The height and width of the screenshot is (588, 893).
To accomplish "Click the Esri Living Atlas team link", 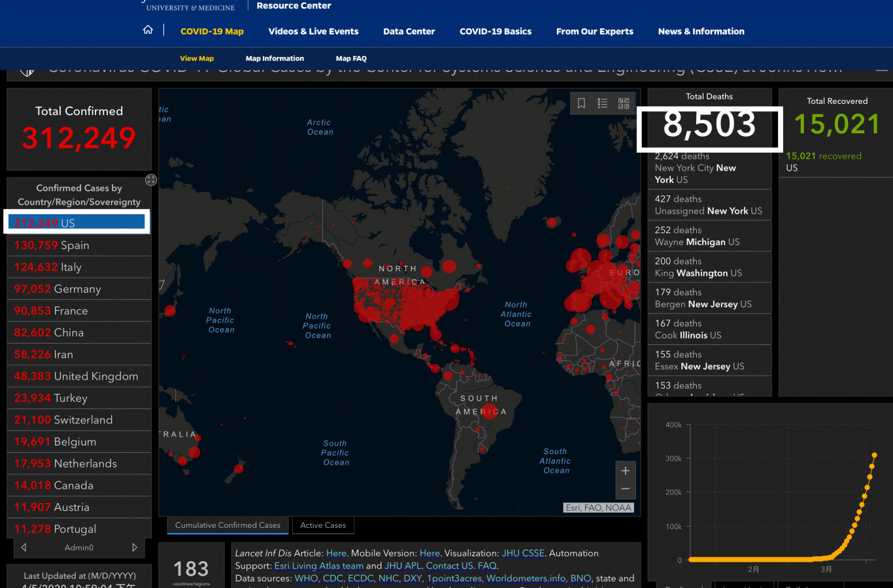I will (318, 566).
